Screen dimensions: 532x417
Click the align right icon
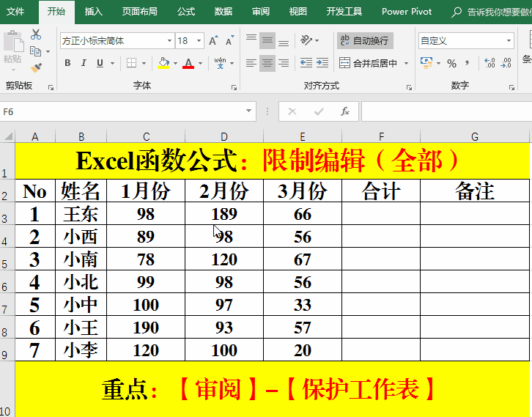tap(284, 63)
